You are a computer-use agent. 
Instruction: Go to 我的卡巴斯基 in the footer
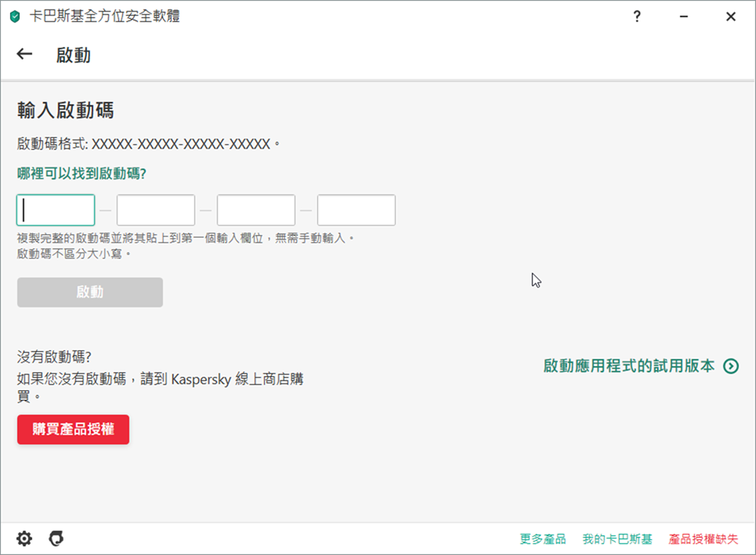click(x=617, y=539)
